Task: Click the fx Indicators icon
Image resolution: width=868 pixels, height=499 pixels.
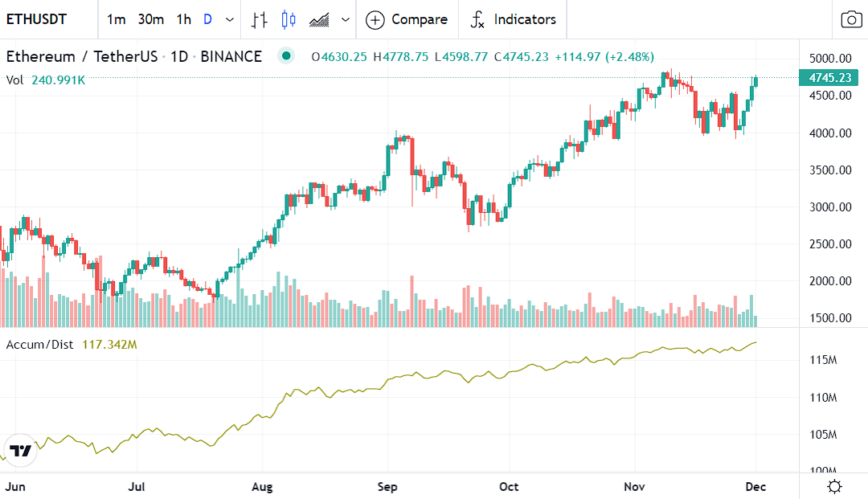Action: (x=477, y=19)
